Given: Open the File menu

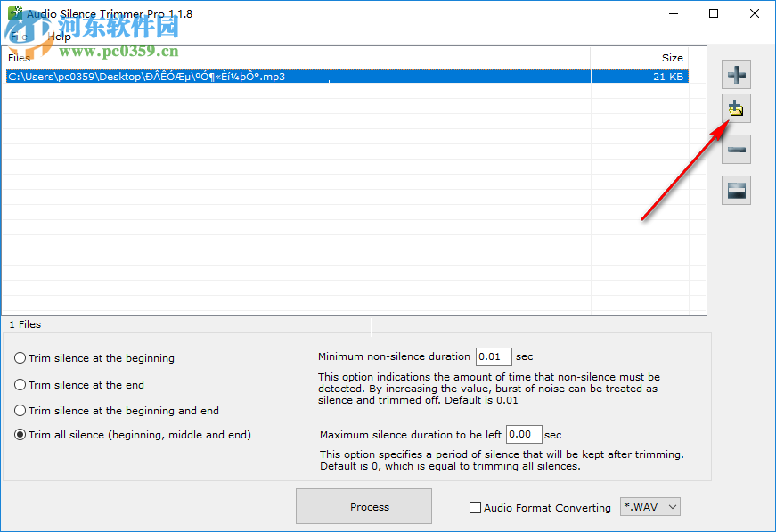Looking at the screenshot, I should pos(19,37).
